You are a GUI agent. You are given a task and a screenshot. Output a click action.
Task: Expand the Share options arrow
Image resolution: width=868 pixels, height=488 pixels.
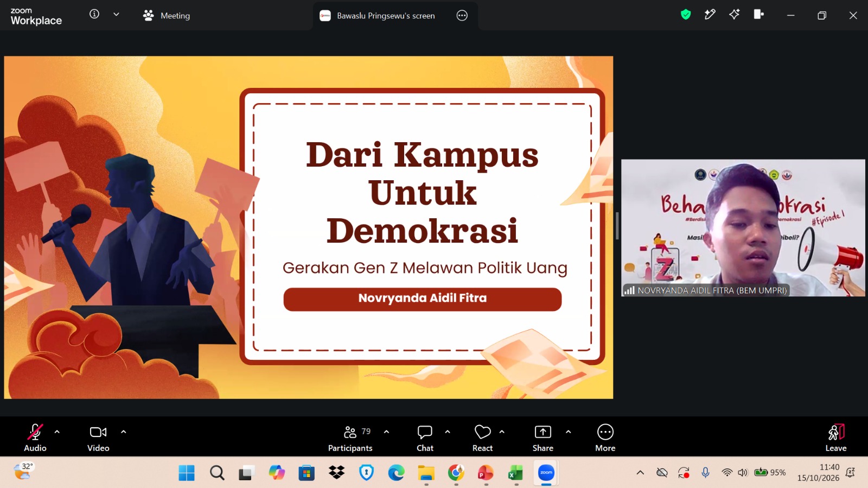pos(568,432)
